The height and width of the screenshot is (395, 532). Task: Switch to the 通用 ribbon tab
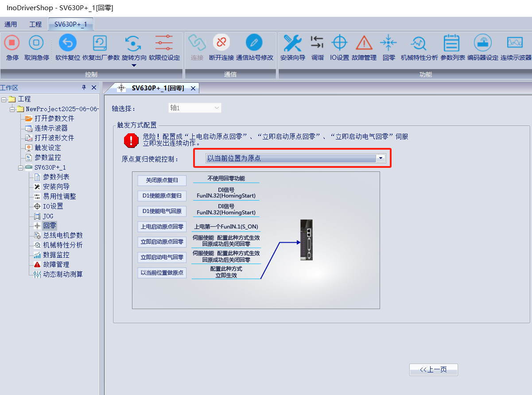tap(11, 24)
